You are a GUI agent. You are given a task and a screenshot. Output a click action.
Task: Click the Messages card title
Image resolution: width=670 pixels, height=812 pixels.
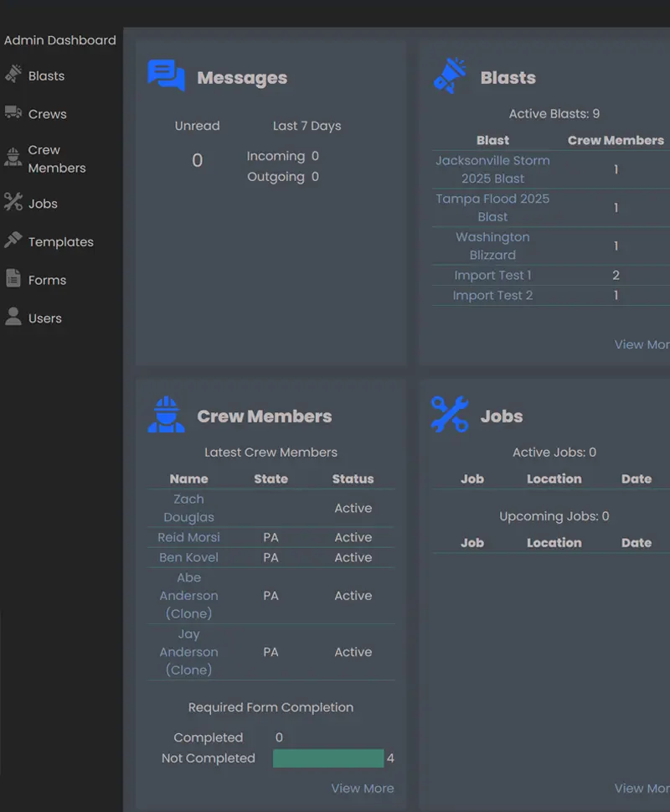pos(242,78)
